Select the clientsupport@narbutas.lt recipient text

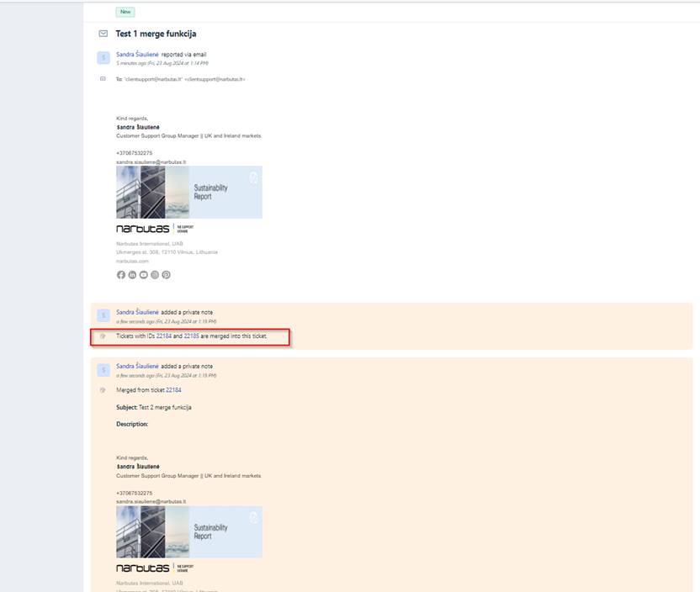click(185, 79)
